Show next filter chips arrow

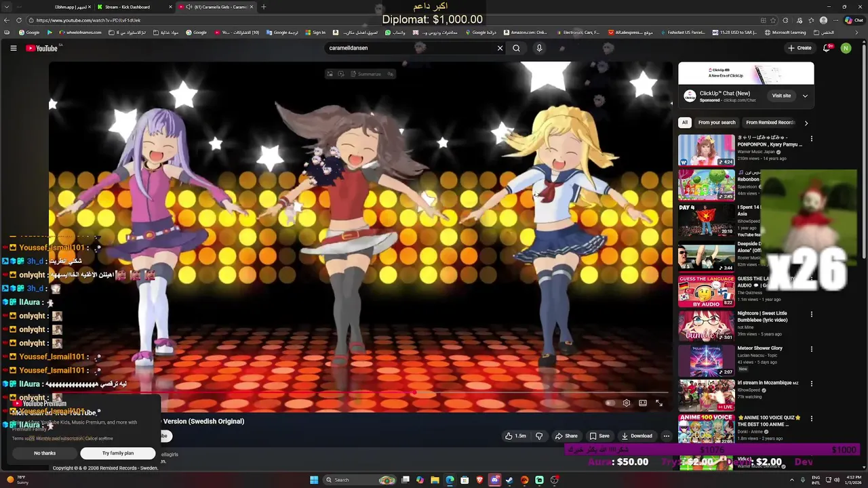[806, 123]
